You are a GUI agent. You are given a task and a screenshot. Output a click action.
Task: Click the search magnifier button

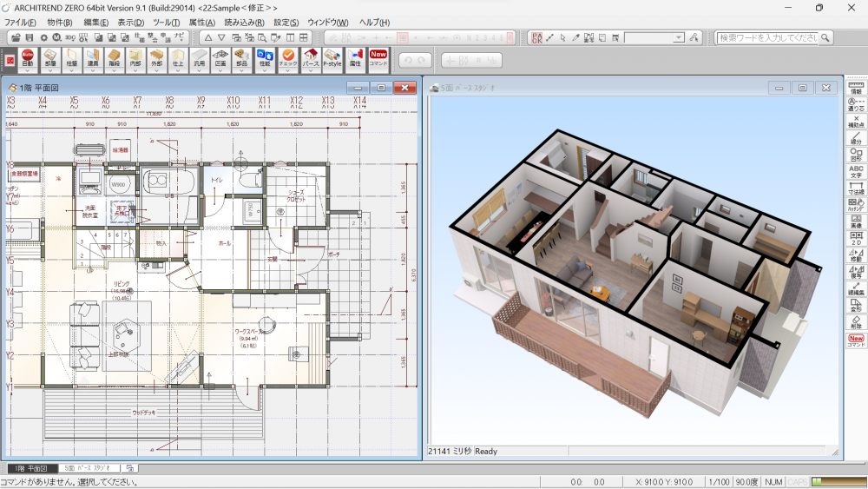[x=825, y=37]
